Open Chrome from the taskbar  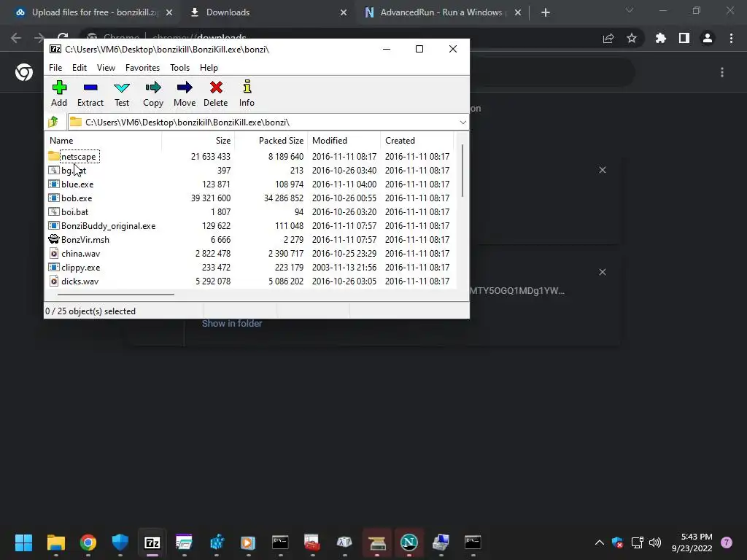(x=88, y=542)
